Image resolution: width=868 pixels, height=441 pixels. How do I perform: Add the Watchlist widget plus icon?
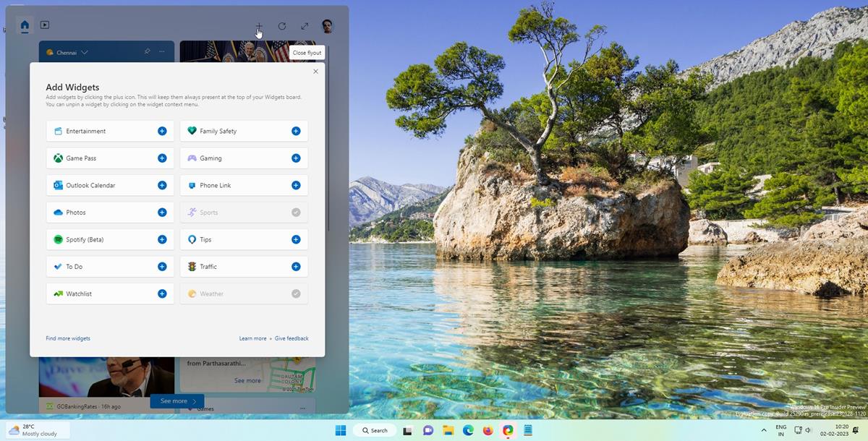[162, 294]
